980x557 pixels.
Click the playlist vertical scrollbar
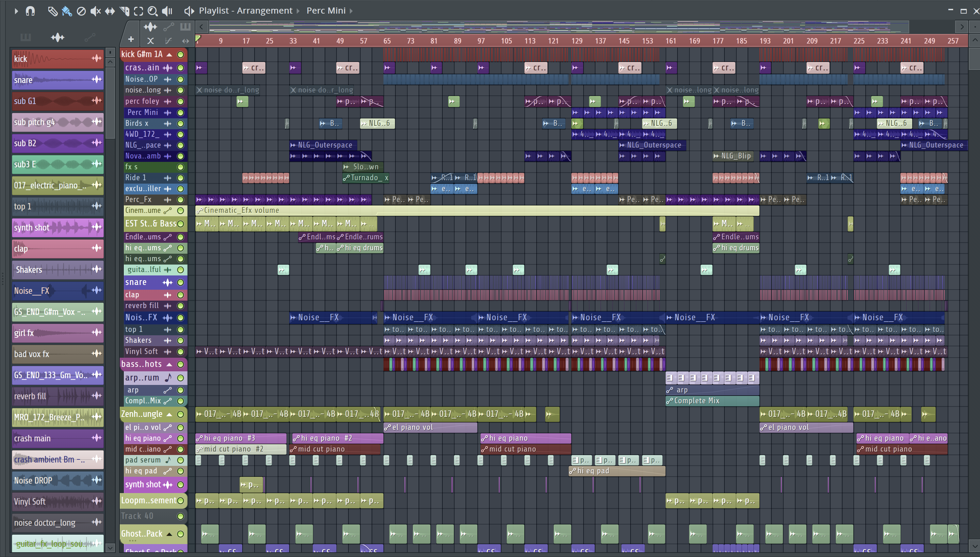[x=974, y=58]
